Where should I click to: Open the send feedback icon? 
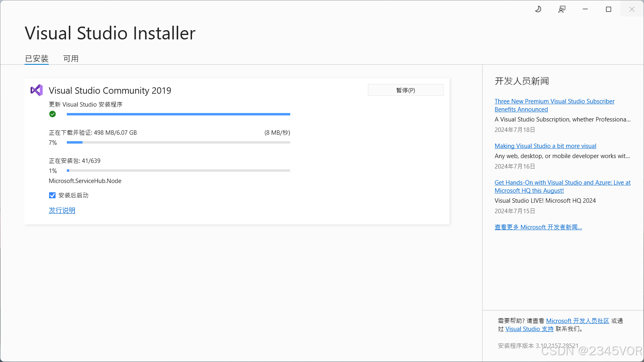click(562, 9)
